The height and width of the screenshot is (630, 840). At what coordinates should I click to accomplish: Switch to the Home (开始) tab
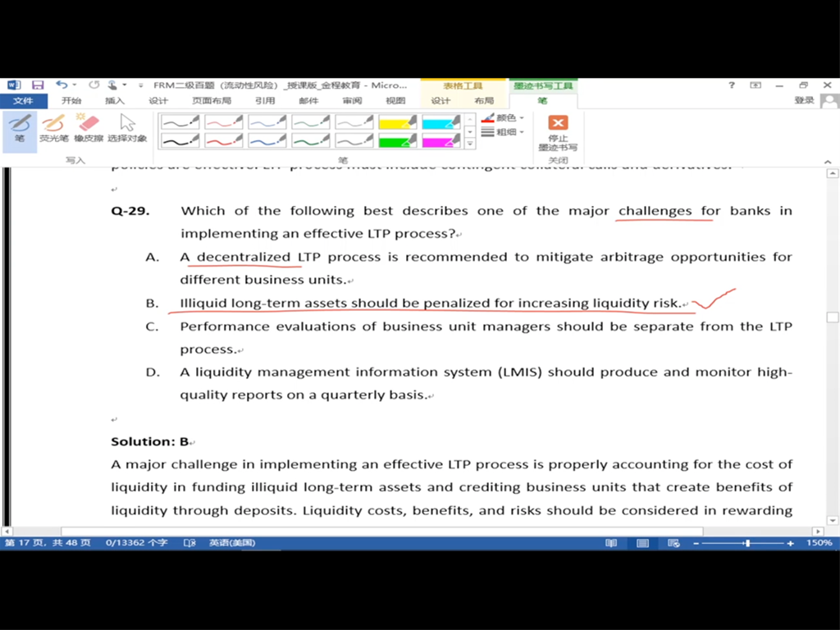[x=71, y=101]
